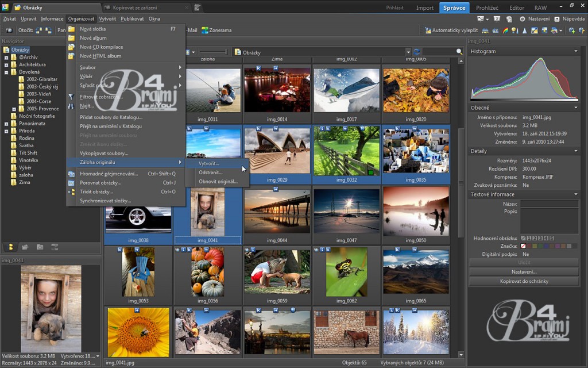Click the camera icon under the Navigator tree

click(25, 247)
